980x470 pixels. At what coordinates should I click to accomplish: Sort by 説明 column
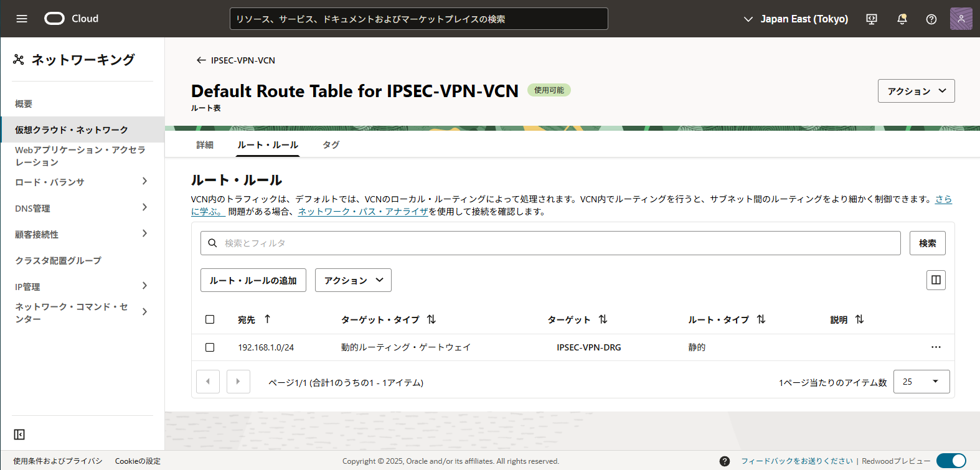(x=859, y=319)
